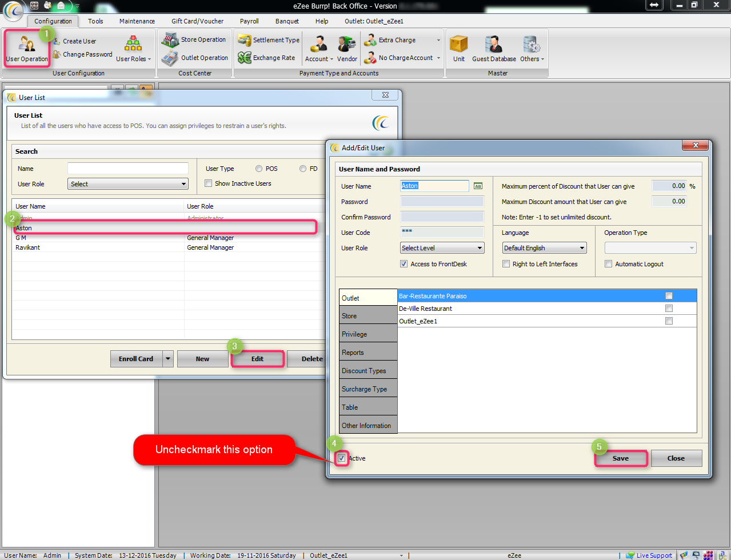Image resolution: width=731 pixels, height=560 pixels.
Task: Click the Confirm Password field
Action: (x=442, y=217)
